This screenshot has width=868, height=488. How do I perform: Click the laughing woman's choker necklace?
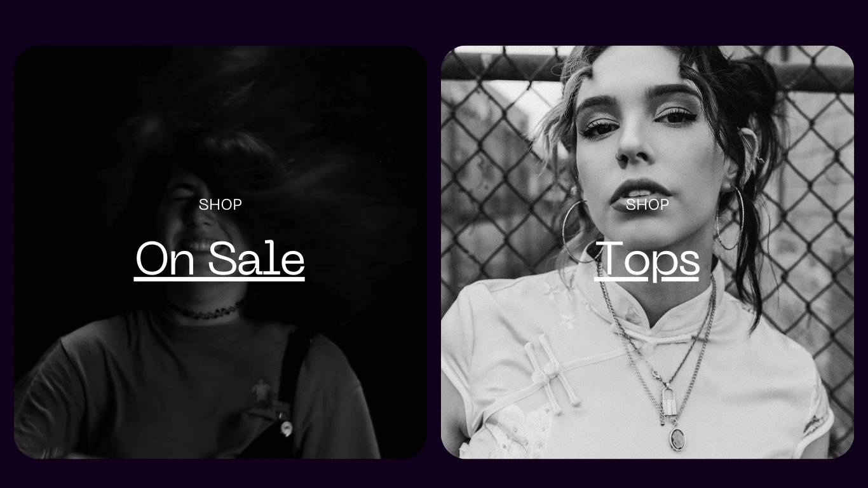pos(207,311)
